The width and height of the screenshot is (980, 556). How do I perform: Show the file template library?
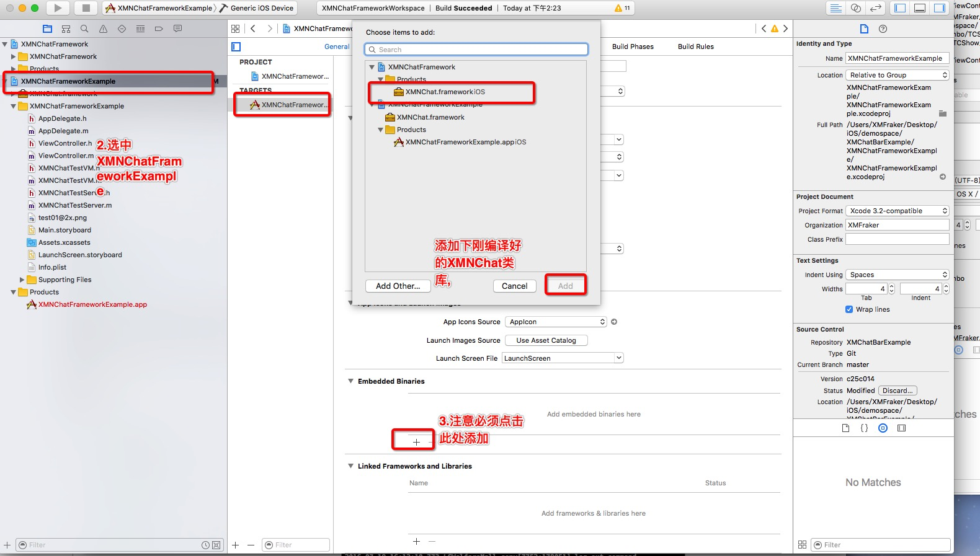(845, 428)
